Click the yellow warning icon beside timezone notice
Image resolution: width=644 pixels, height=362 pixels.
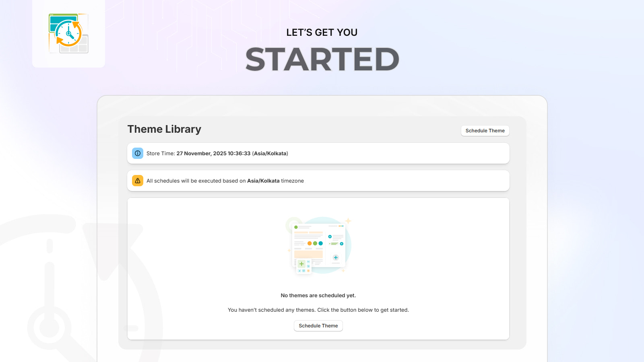(x=138, y=181)
